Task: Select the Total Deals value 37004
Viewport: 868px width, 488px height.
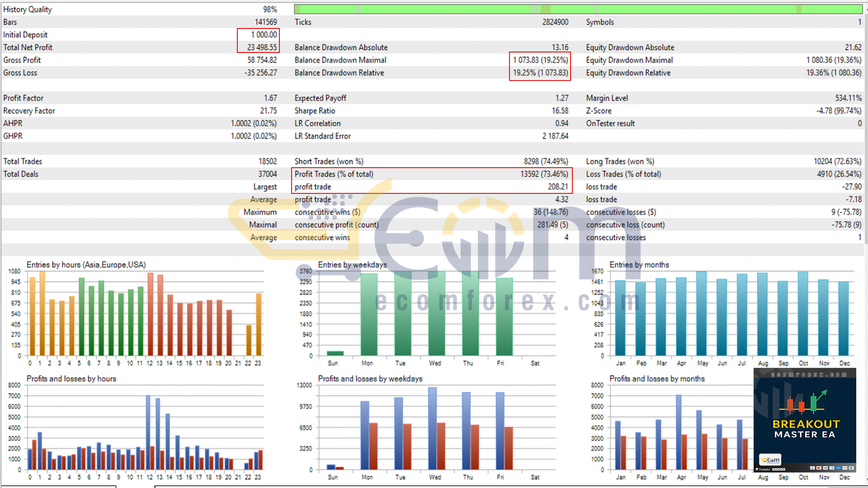Action: coord(268,174)
